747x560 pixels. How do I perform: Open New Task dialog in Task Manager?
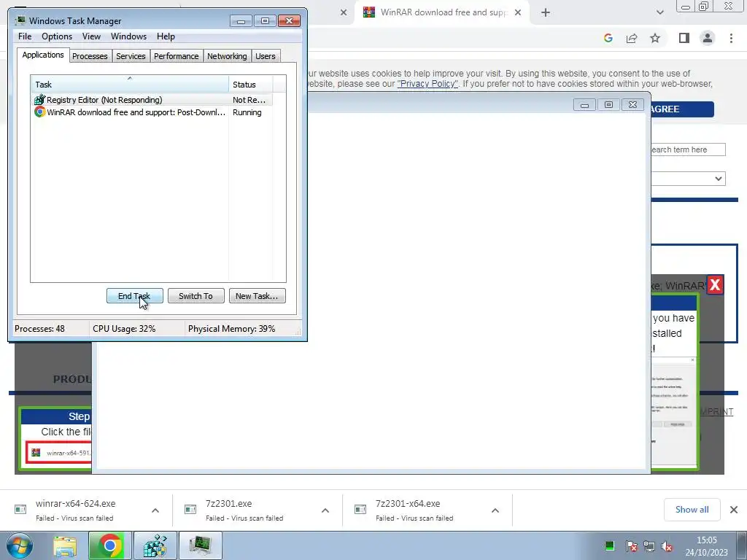tap(257, 296)
